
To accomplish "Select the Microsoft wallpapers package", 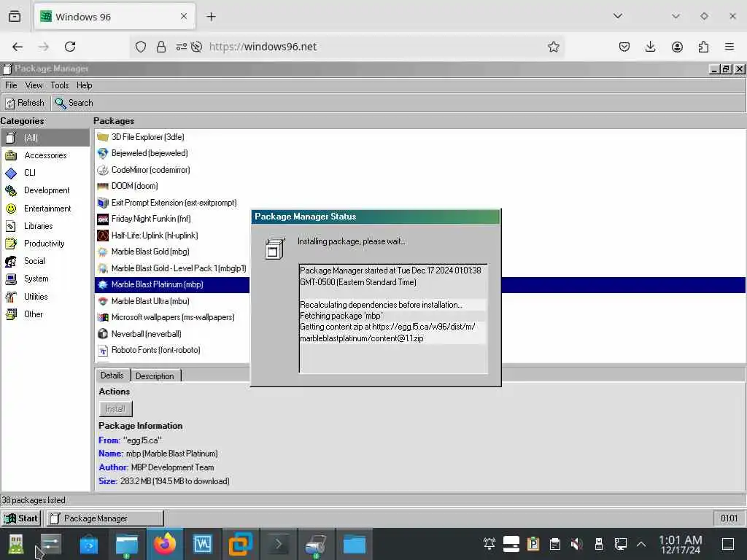I will click(x=172, y=318).
